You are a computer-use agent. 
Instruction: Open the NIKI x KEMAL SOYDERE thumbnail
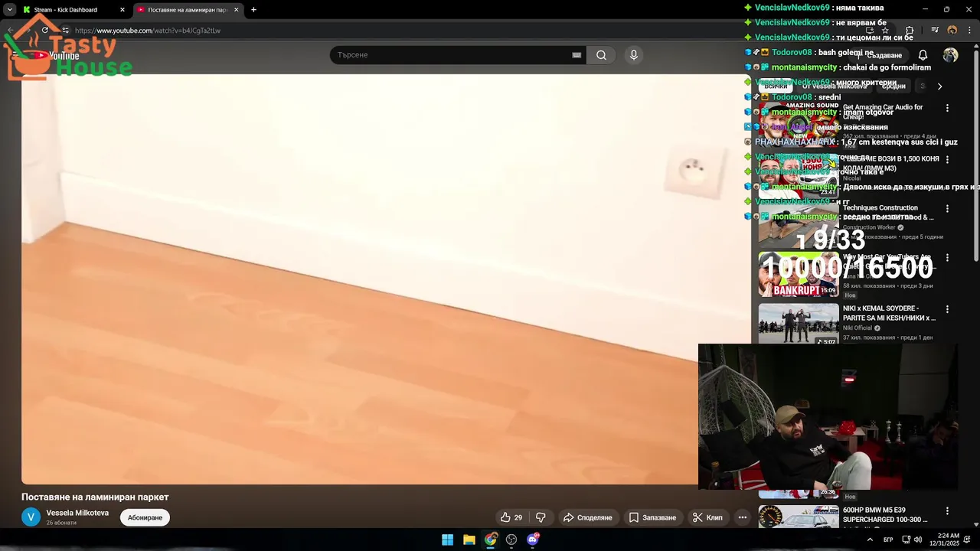point(799,324)
